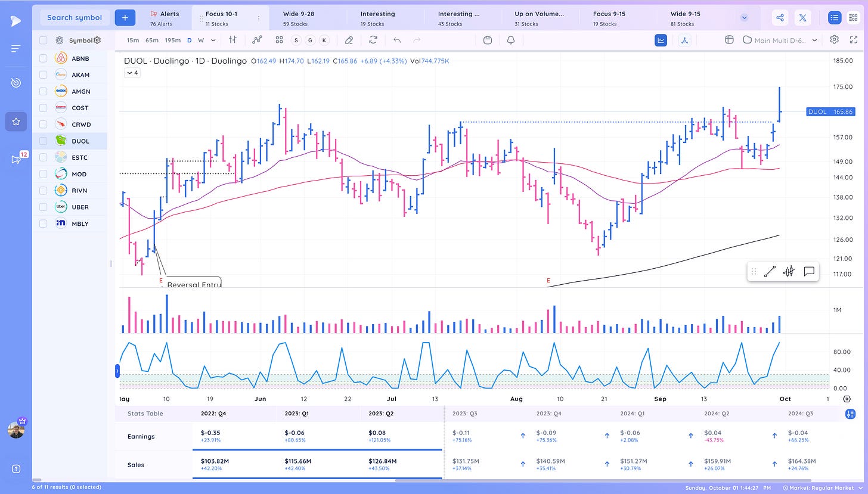
Task: Open the notifications flag with 12 badge
Action: click(x=16, y=159)
